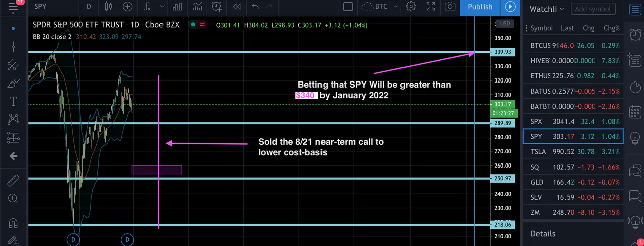This screenshot has width=644, height=246.
Task: Toggle fullscreen mode
Action: point(431,7)
